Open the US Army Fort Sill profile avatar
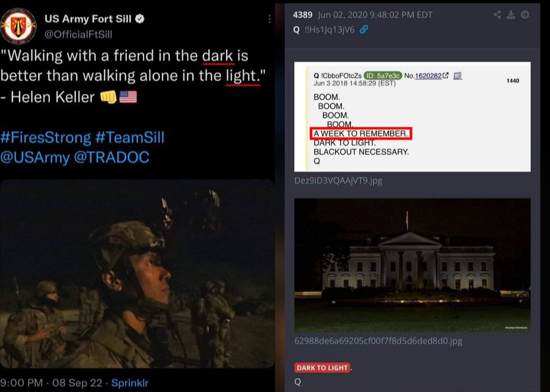The width and height of the screenshot is (550, 392). click(x=18, y=26)
